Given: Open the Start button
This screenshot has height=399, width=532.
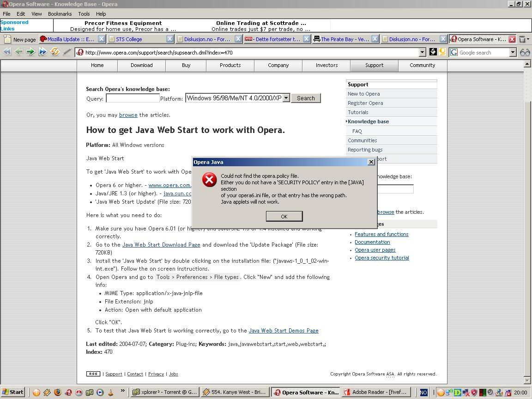Looking at the screenshot, I should [x=13, y=392].
